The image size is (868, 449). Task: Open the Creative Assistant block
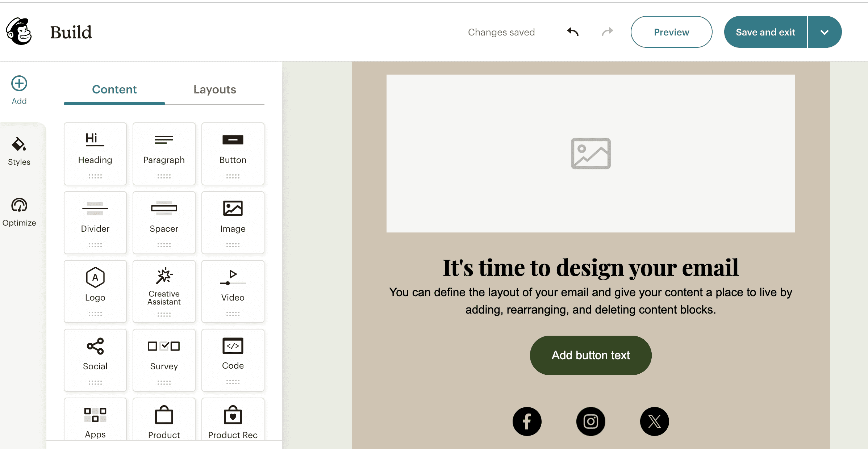click(x=164, y=291)
